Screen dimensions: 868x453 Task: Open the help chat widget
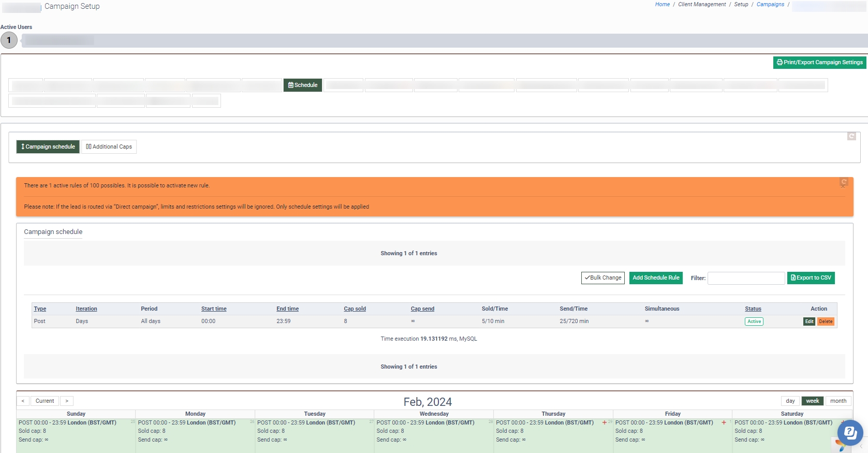coord(850,433)
